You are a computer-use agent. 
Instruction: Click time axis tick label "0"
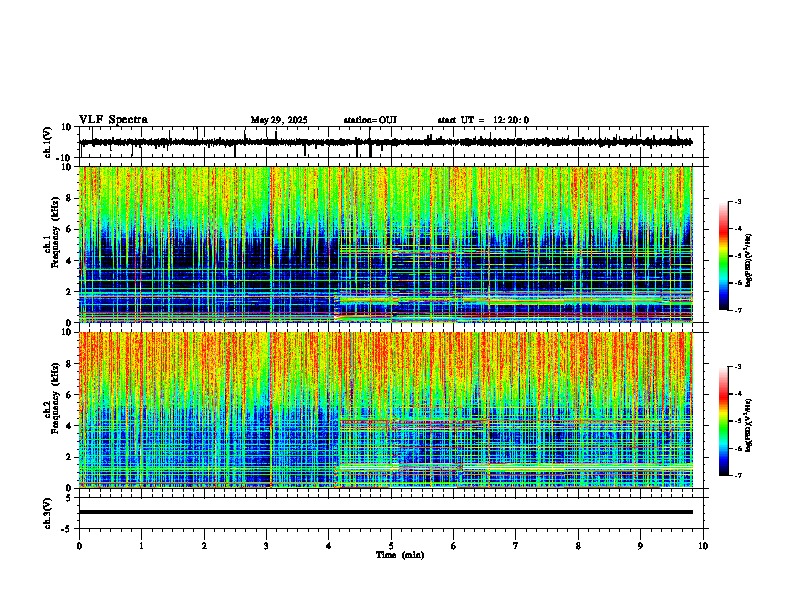79,546
